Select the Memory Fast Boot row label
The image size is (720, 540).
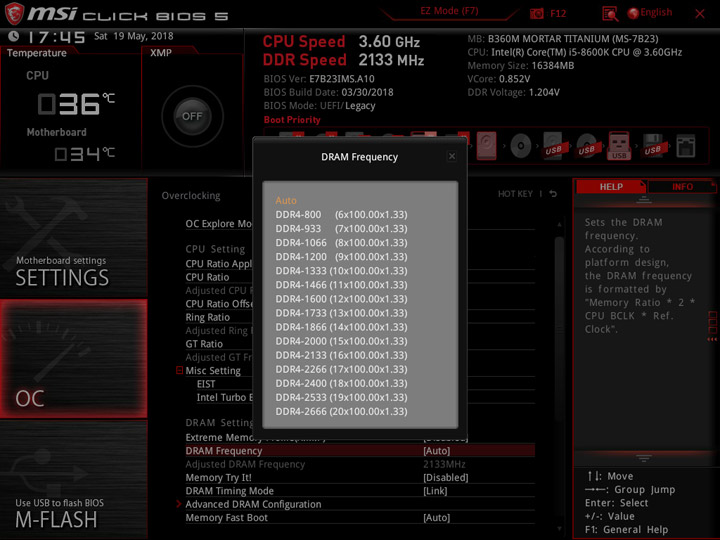point(226,518)
